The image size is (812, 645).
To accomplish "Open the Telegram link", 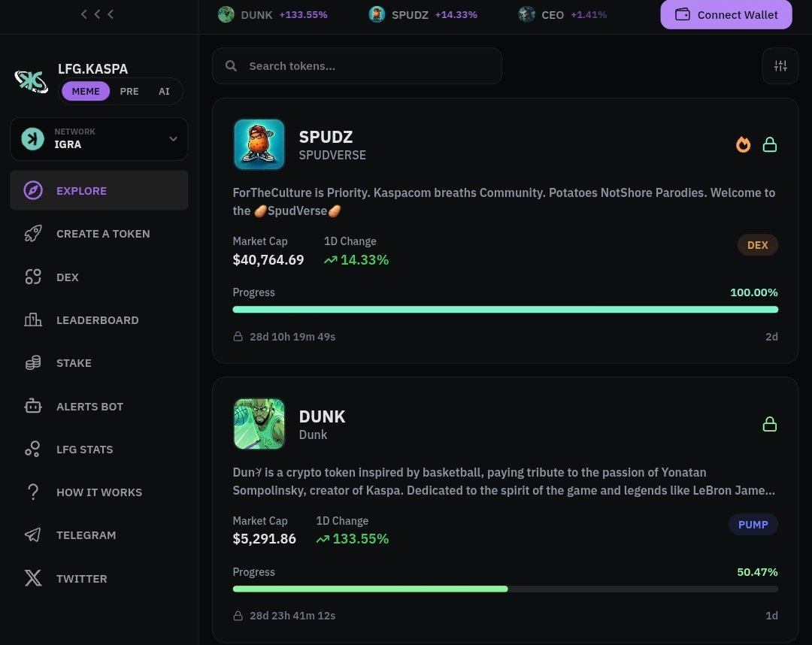I will coord(99,535).
